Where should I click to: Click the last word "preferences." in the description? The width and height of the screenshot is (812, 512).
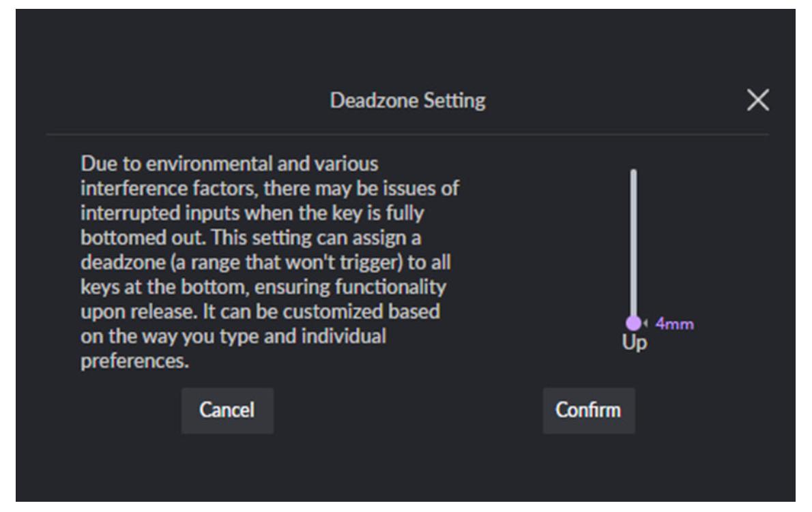pyautogui.click(x=134, y=362)
